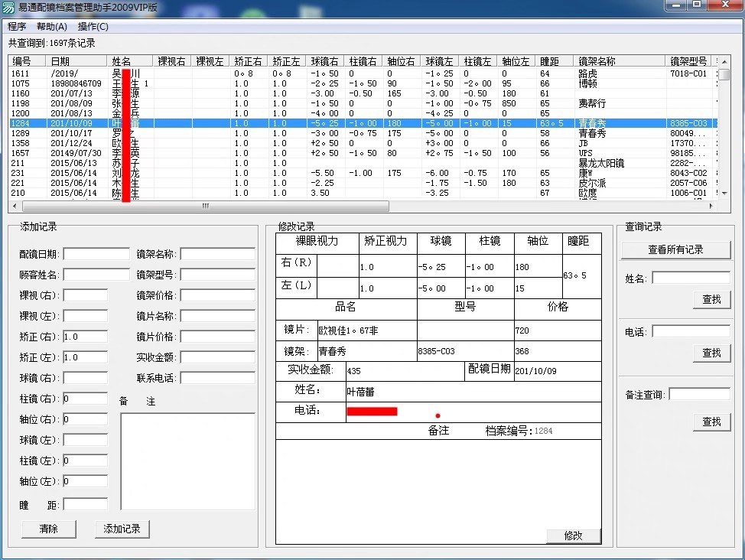Click the 添加记录 button
This screenshot has width=745, height=560.
click(122, 529)
